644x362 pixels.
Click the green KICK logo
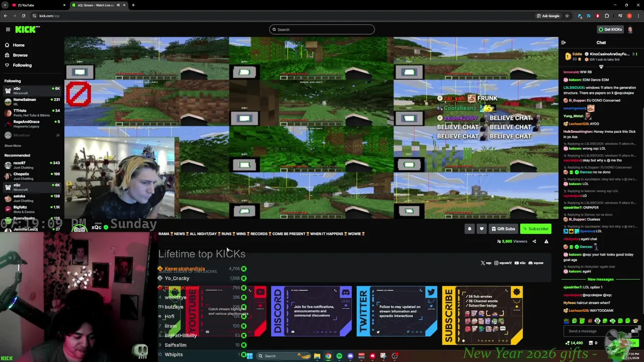[x=27, y=30]
